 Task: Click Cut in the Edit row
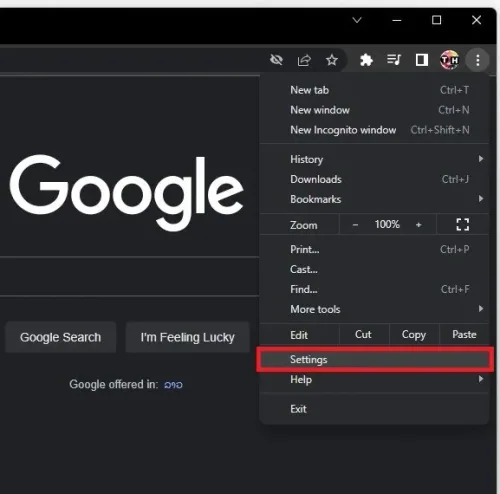[364, 334]
